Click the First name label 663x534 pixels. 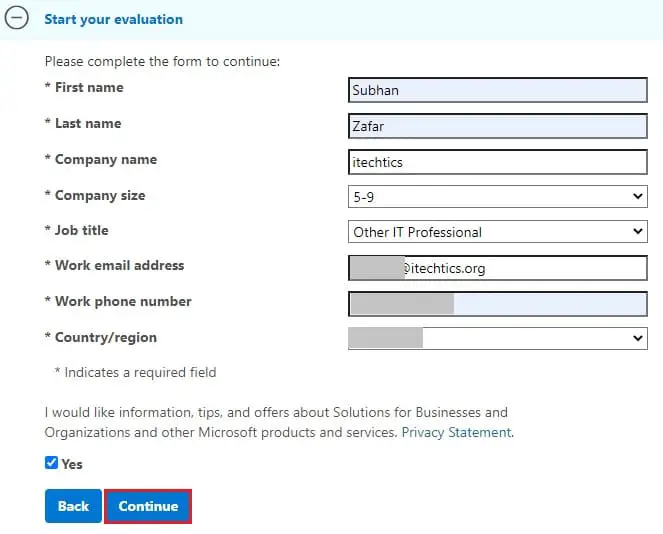click(89, 88)
